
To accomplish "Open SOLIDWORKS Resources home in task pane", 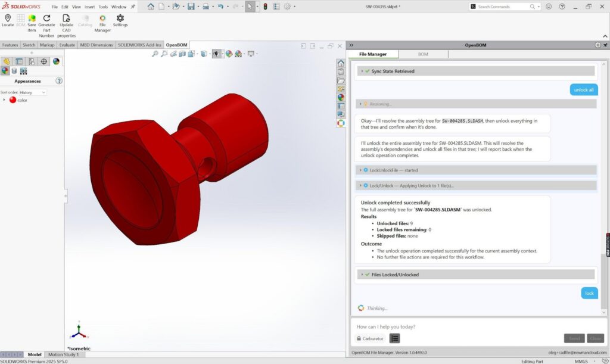I will pos(341,63).
